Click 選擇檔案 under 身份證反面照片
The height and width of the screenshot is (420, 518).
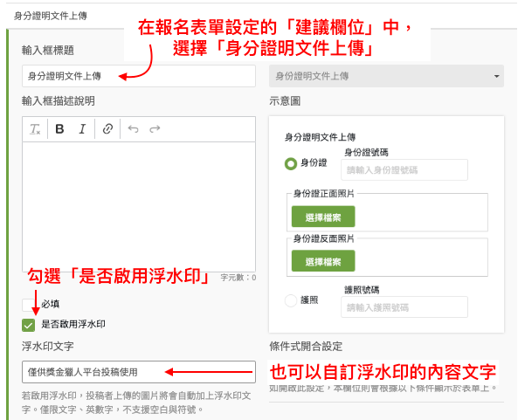(x=323, y=261)
